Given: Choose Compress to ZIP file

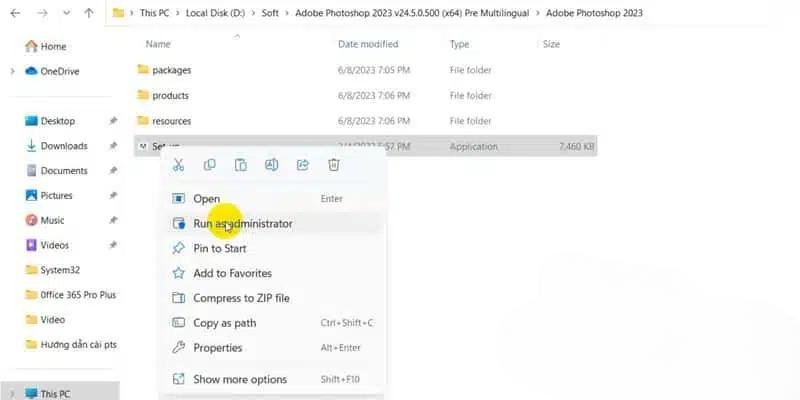Looking at the screenshot, I should tap(241, 298).
